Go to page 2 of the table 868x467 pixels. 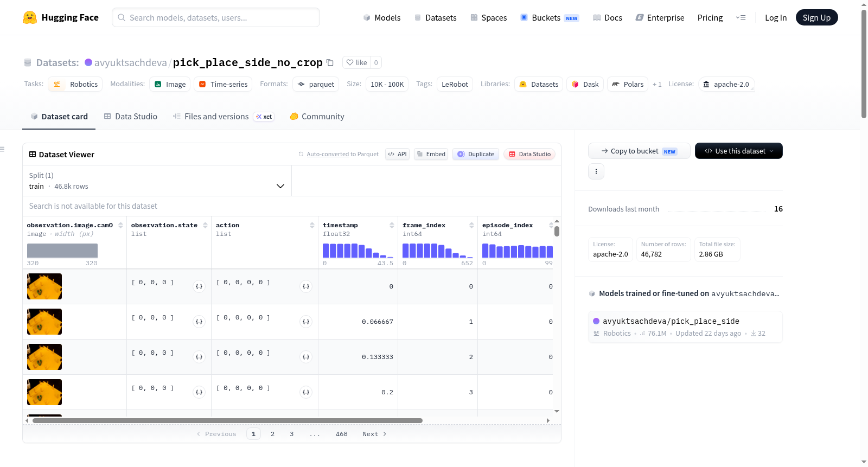point(272,434)
